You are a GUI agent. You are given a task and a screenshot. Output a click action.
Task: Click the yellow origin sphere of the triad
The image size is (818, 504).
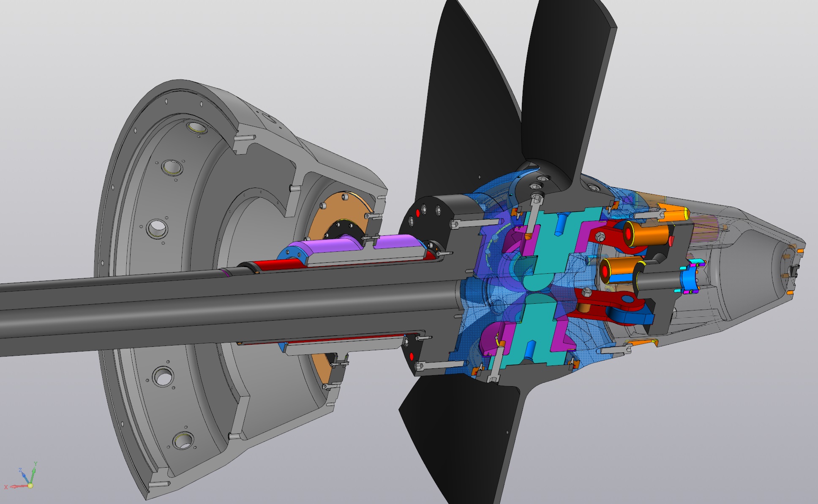point(30,485)
